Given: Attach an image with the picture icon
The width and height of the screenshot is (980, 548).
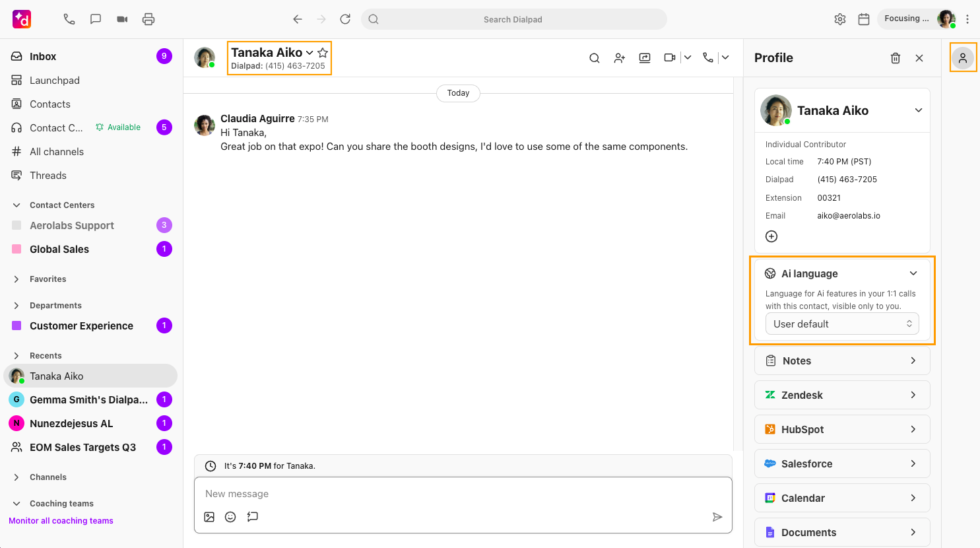Looking at the screenshot, I should pos(209,517).
